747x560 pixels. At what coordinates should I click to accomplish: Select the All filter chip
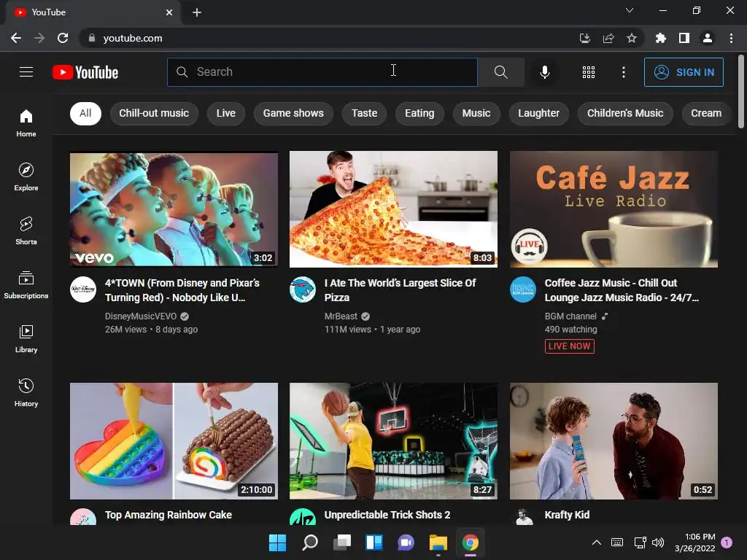click(86, 113)
